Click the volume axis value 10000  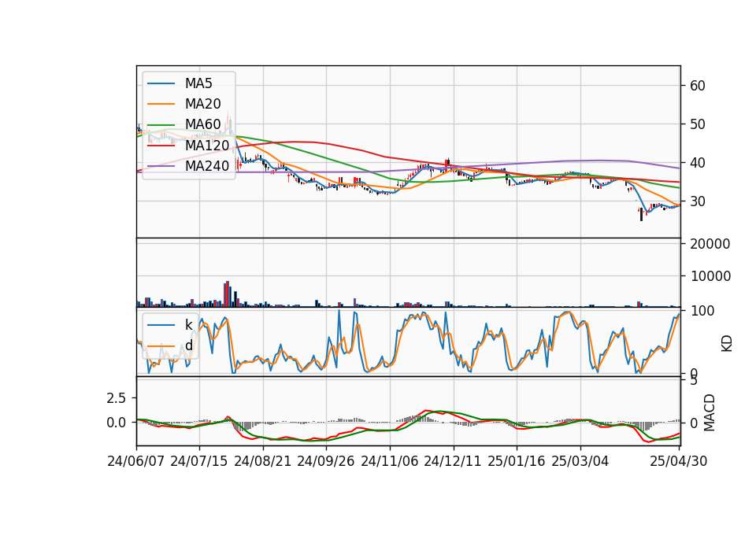[x=710, y=276]
